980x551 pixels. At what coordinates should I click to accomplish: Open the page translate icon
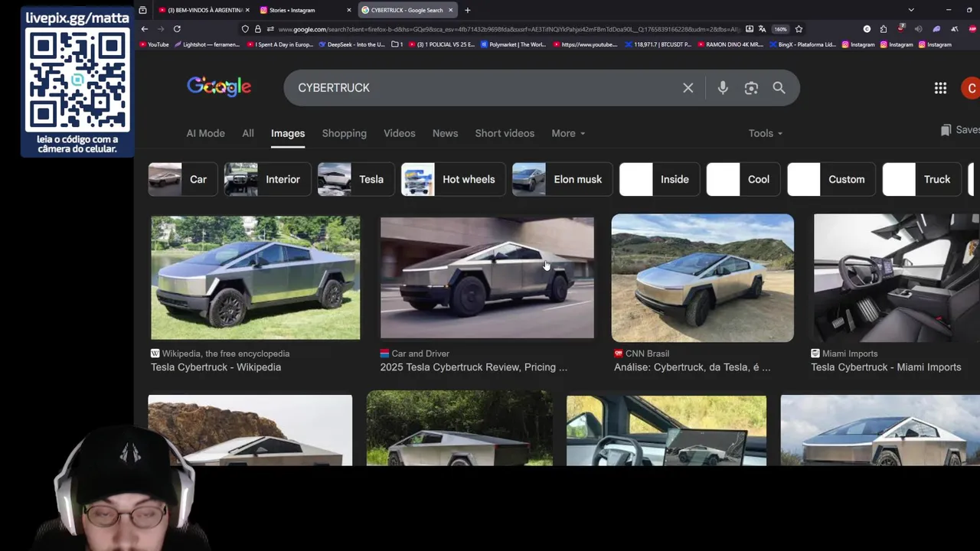coord(762,29)
